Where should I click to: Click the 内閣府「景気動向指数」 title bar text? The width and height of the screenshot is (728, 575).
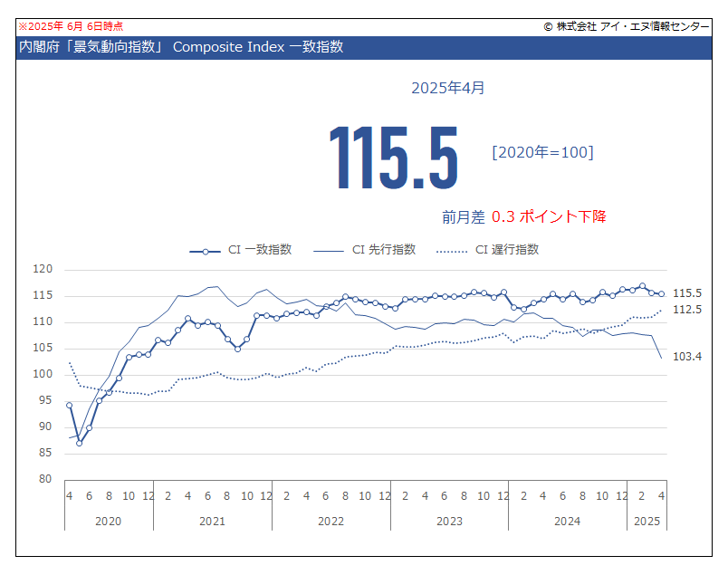click(181, 47)
